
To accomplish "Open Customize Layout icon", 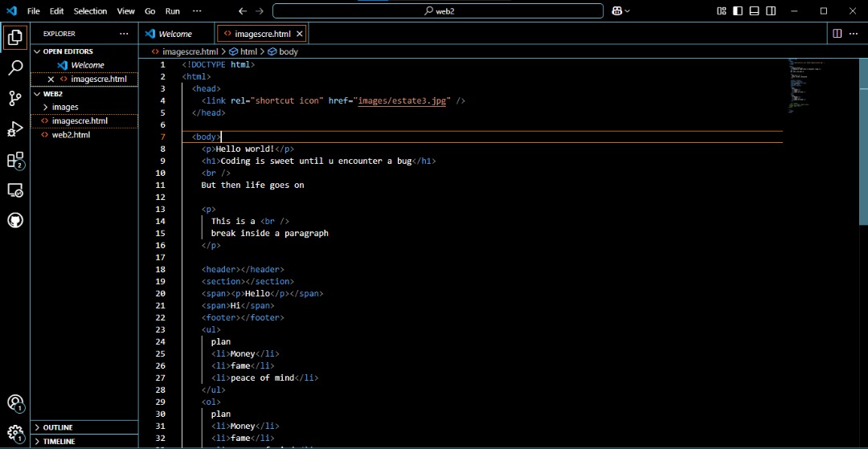I will tap(721, 11).
